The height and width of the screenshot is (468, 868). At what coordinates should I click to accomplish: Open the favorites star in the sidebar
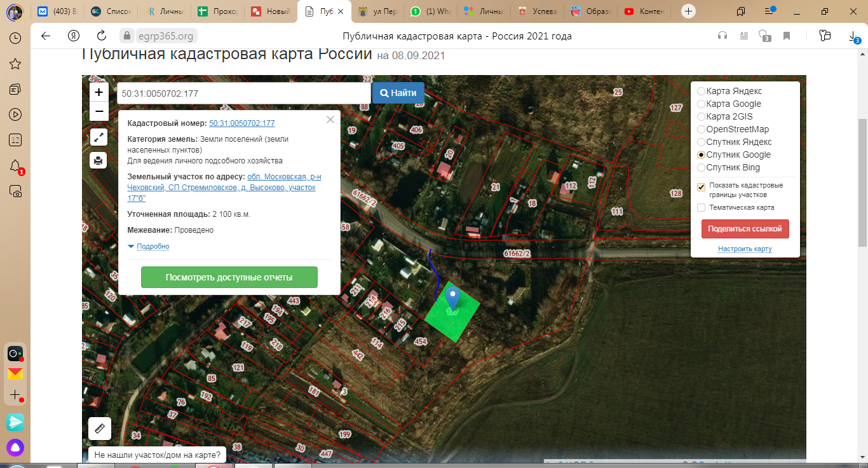pyautogui.click(x=15, y=64)
